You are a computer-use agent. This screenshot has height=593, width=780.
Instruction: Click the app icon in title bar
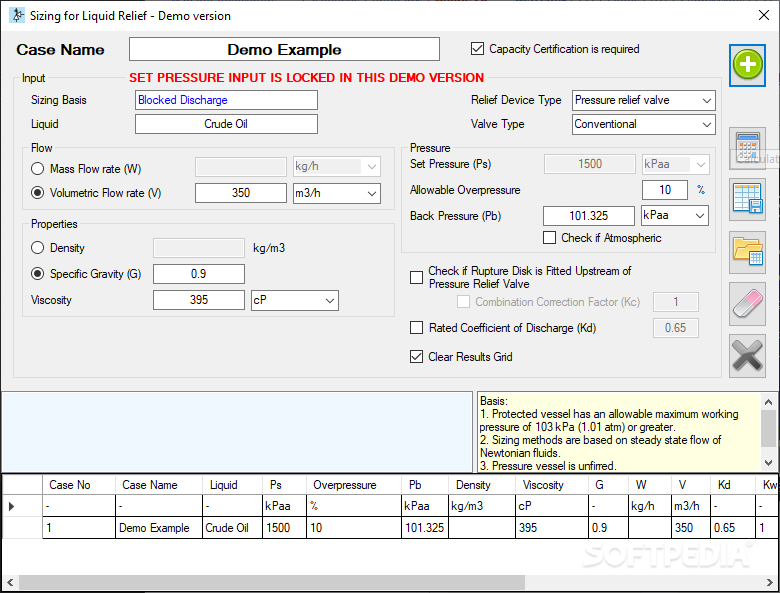click(x=17, y=15)
